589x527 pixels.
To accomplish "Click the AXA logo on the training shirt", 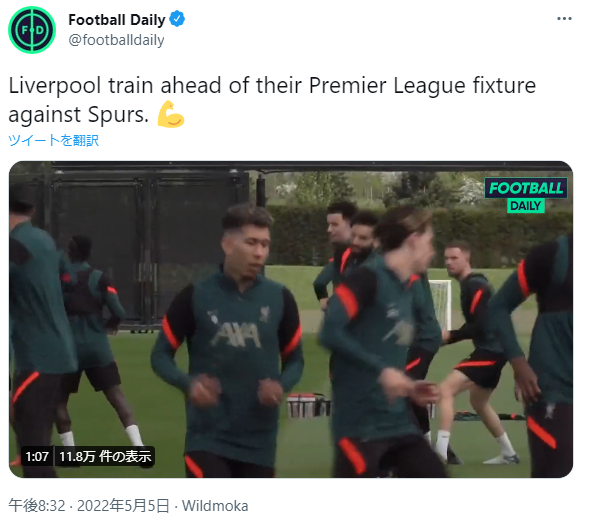I will (x=237, y=335).
